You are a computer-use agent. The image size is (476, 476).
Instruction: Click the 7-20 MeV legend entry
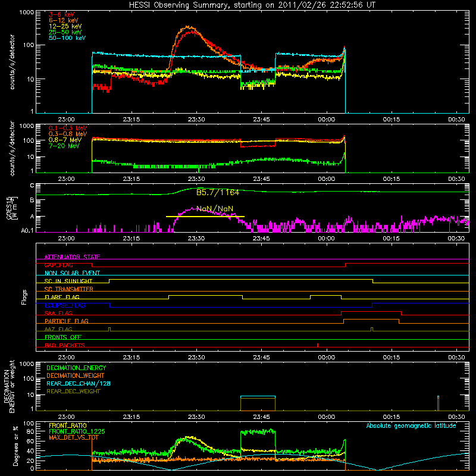(x=64, y=146)
